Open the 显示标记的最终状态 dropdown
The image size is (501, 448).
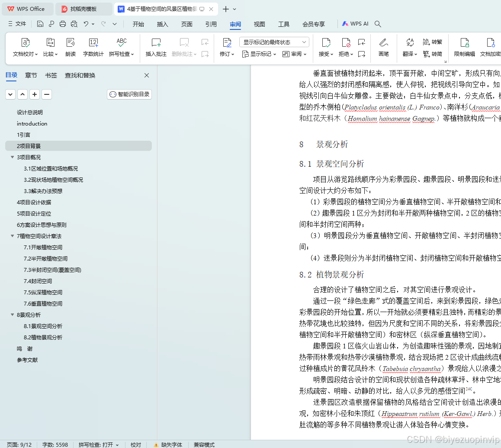274,42
